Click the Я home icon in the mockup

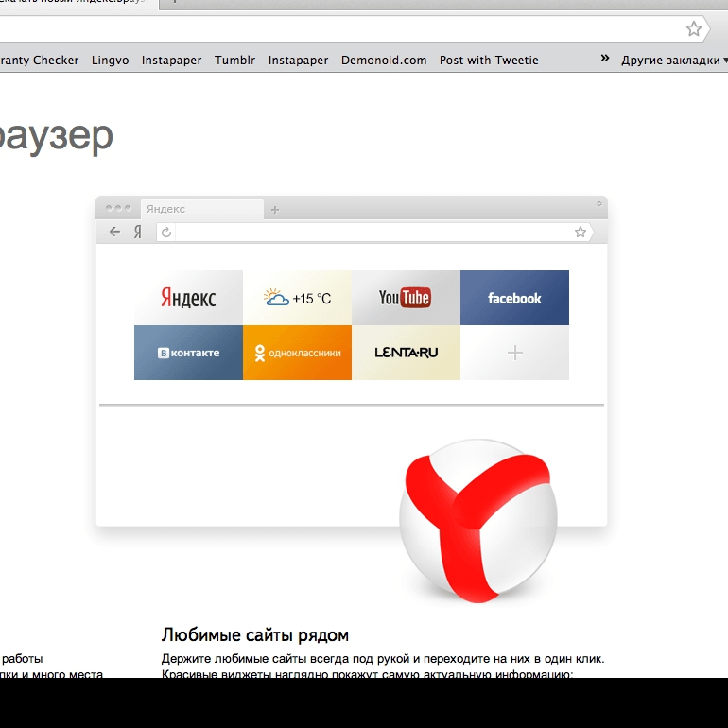tap(137, 232)
